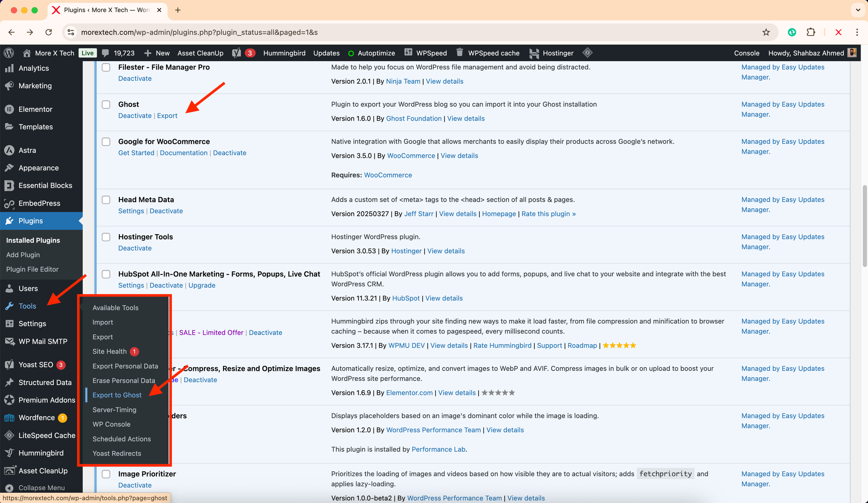Click the Yoast icon in admin bar
Screen dimensions: 868x503
237,53
